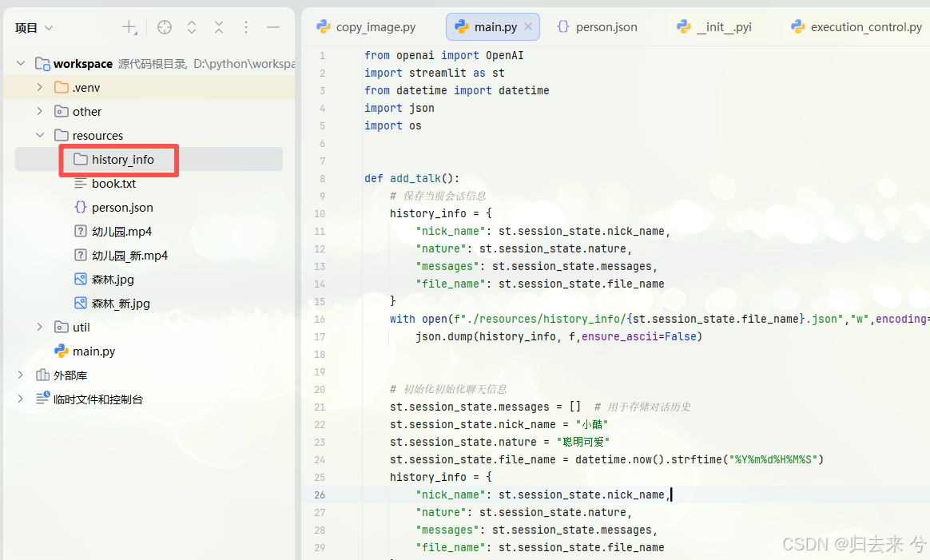Viewport: 930px width, 560px height.
Task: Switch to the copy_image.py tab
Action: pos(366,26)
